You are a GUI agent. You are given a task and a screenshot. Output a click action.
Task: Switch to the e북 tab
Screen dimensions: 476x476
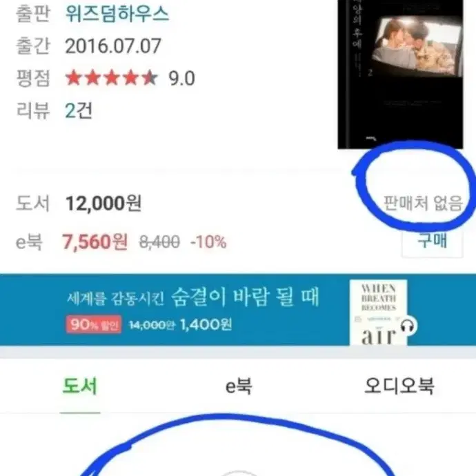coord(239,386)
